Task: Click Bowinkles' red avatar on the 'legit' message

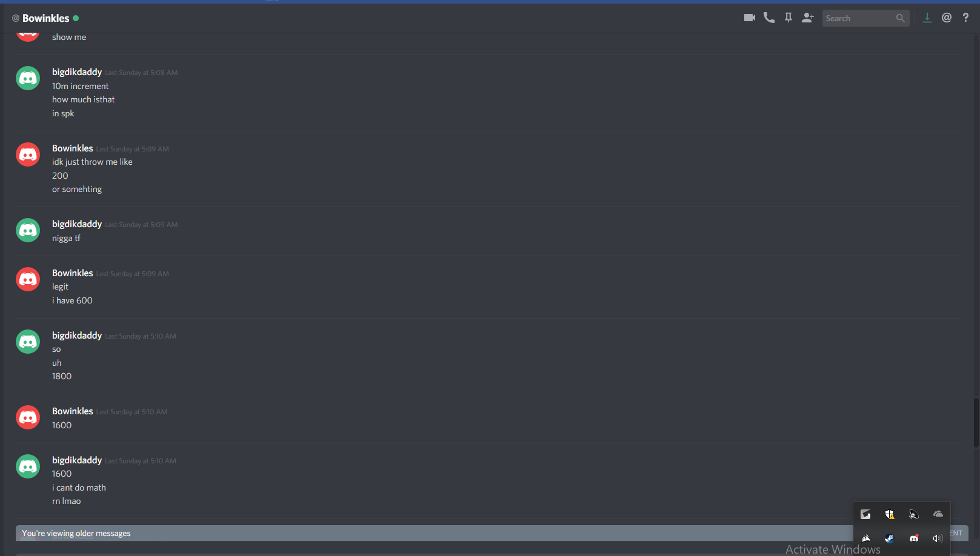Action: 28,279
